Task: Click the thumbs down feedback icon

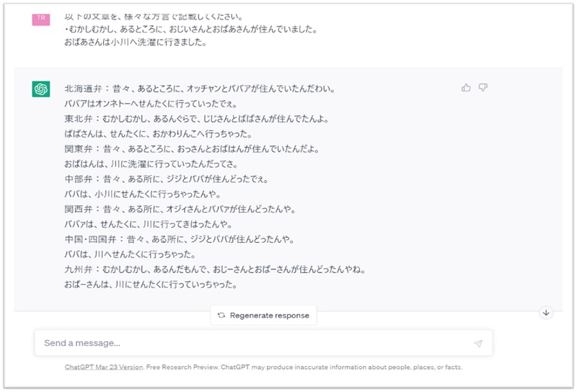Action: tap(483, 88)
